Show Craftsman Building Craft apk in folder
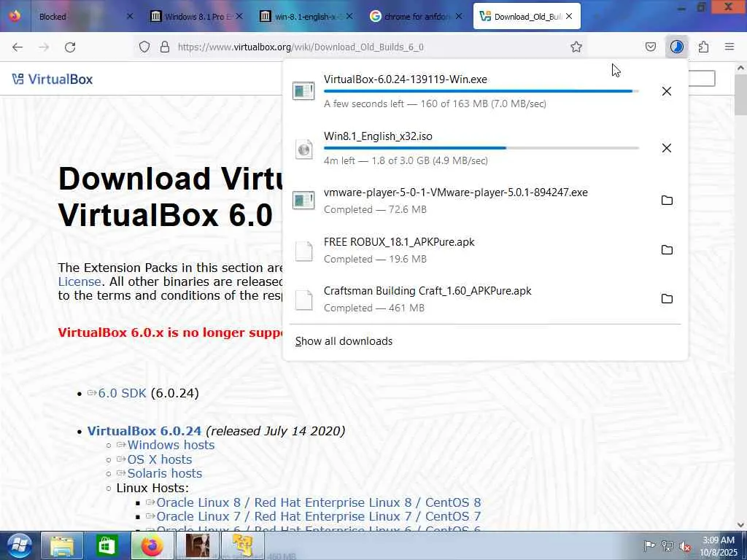 point(667,298)
